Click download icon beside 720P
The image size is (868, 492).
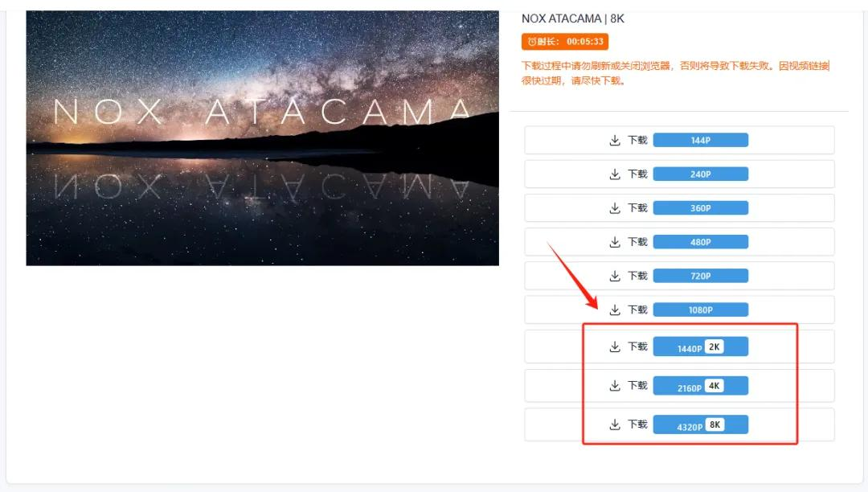point(615,276)
